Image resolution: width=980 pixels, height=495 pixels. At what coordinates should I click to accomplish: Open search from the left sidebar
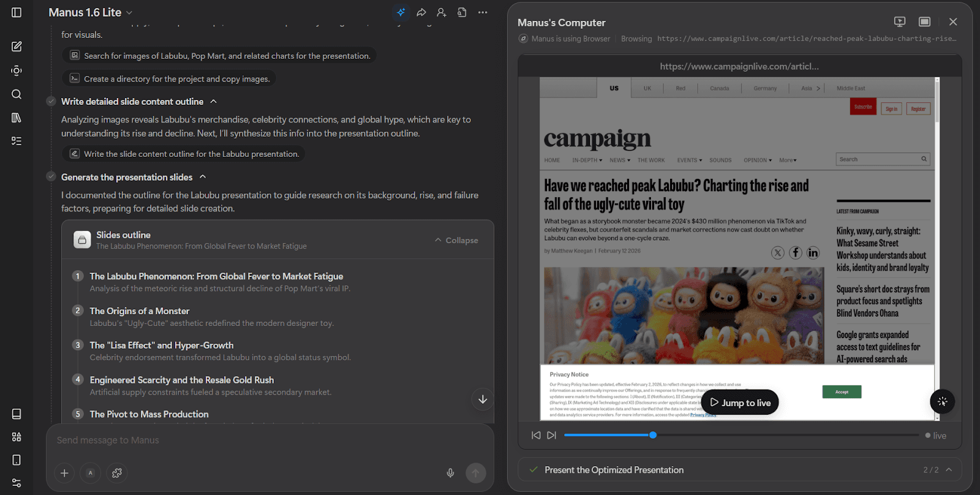coord(17,94)
